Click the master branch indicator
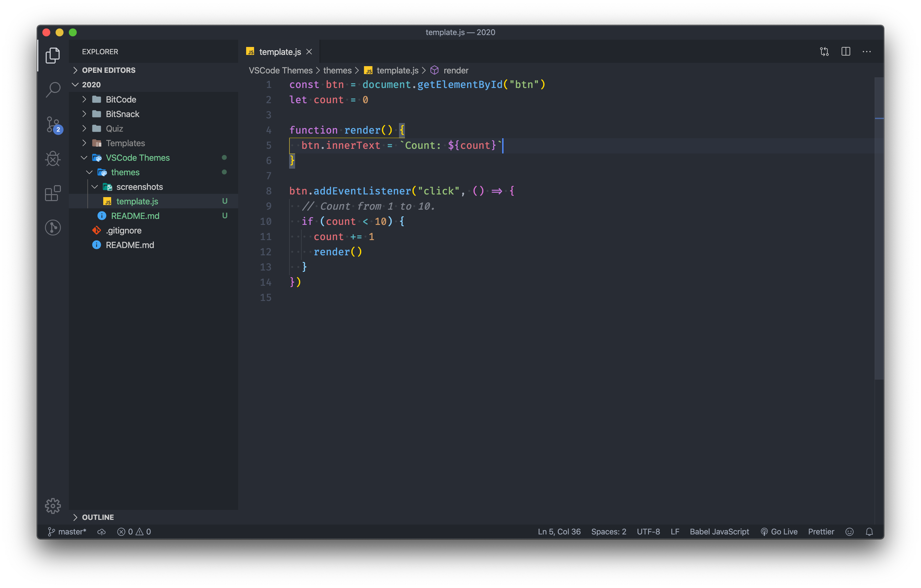Screen dimensions: 921x588 click(x=67, y=532)
